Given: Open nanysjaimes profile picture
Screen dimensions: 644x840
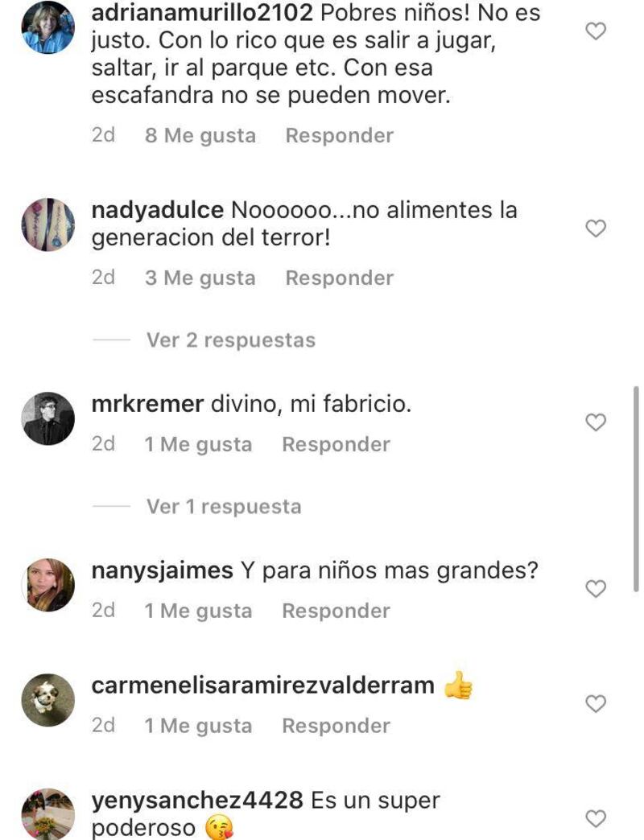Looking at the screenshot, I should pos(47,585).
